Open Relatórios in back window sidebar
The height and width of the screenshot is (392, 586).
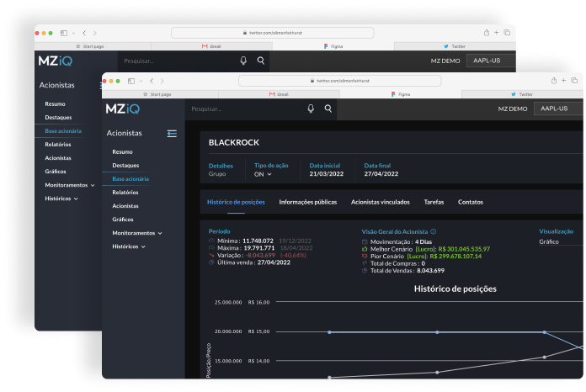(x=58, y=145)
